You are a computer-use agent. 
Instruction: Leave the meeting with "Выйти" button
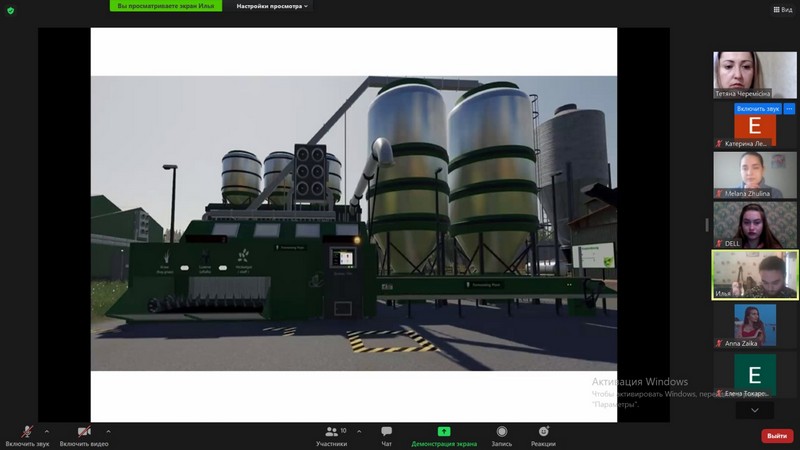coord(777,436)
